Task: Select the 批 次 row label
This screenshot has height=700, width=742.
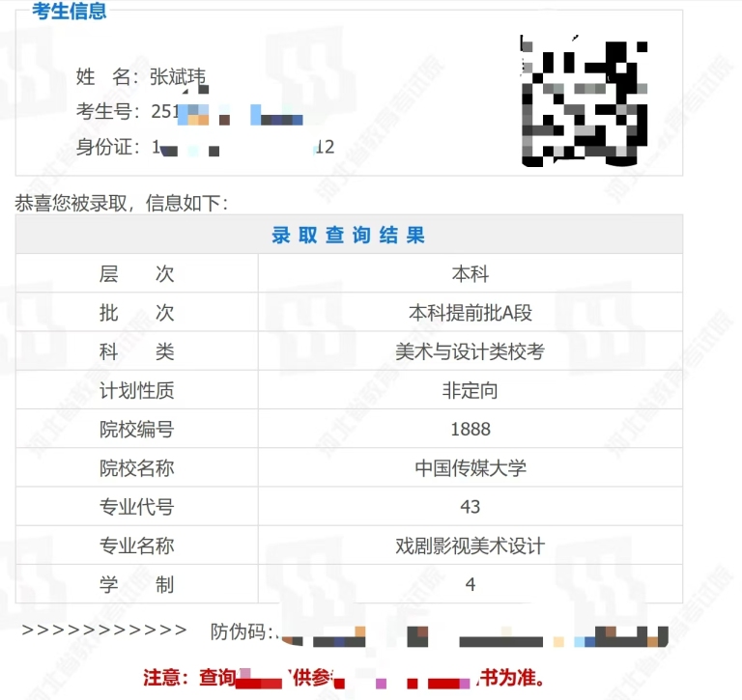Action: pyautogui.click(x=137, y=313)
